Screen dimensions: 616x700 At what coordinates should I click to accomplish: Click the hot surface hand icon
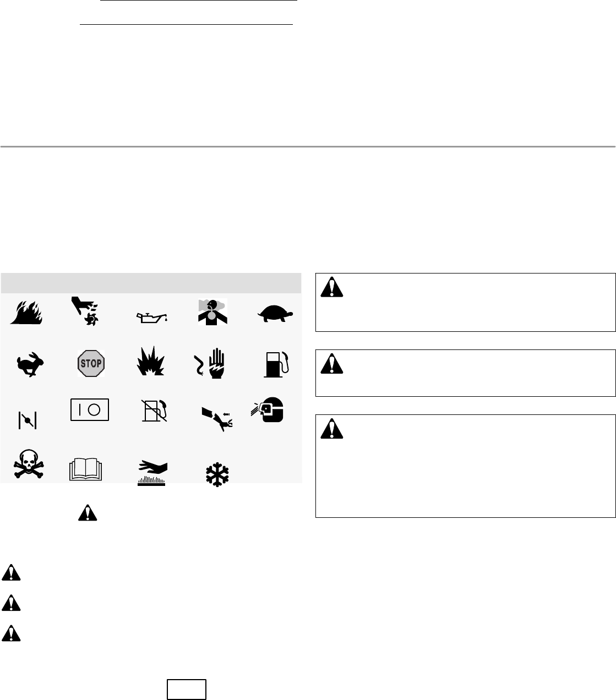152,472
